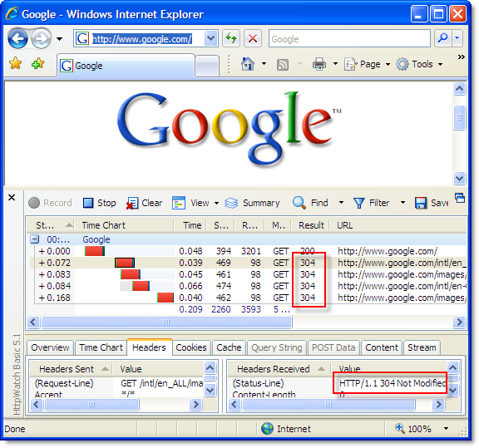
Task: Click the HttpWatch Stop button
Action: [99, 203]
